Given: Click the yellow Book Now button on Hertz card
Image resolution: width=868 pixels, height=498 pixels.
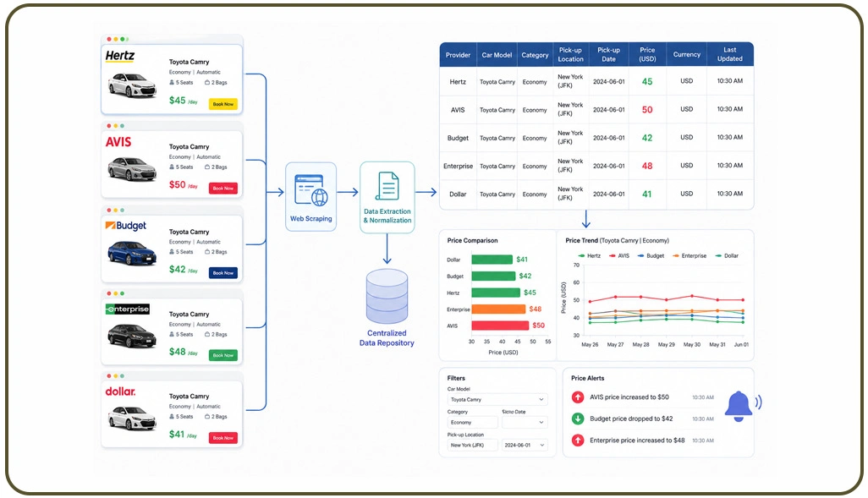Looking at the screenshot, I should click(223, 104).
